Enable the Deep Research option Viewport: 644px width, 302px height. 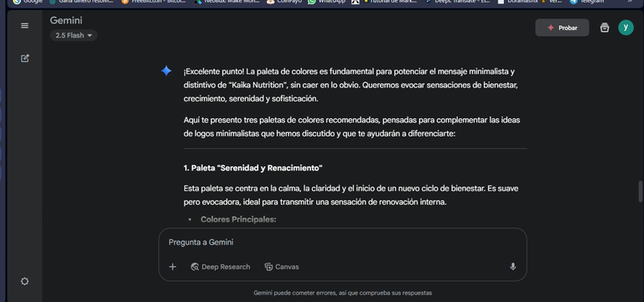click(221, 267)
